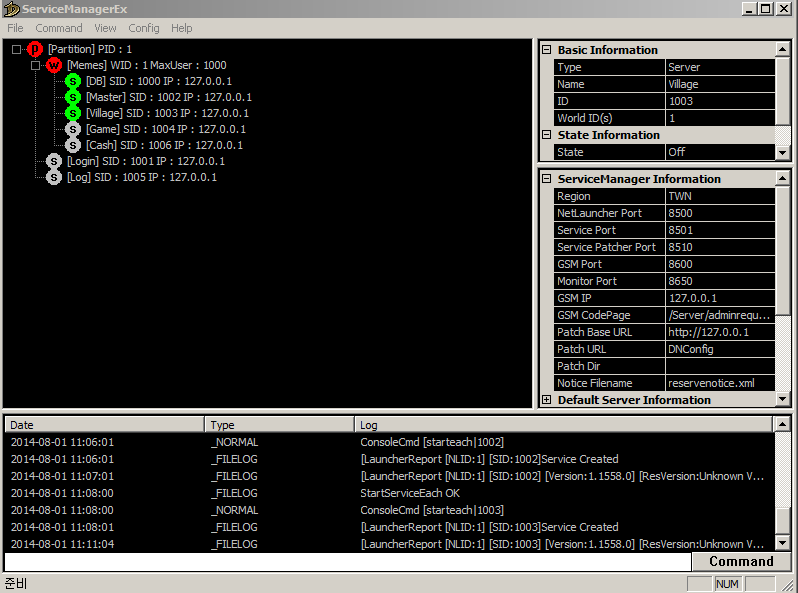Click the gray Cash service icon

[x=73, y=145]
